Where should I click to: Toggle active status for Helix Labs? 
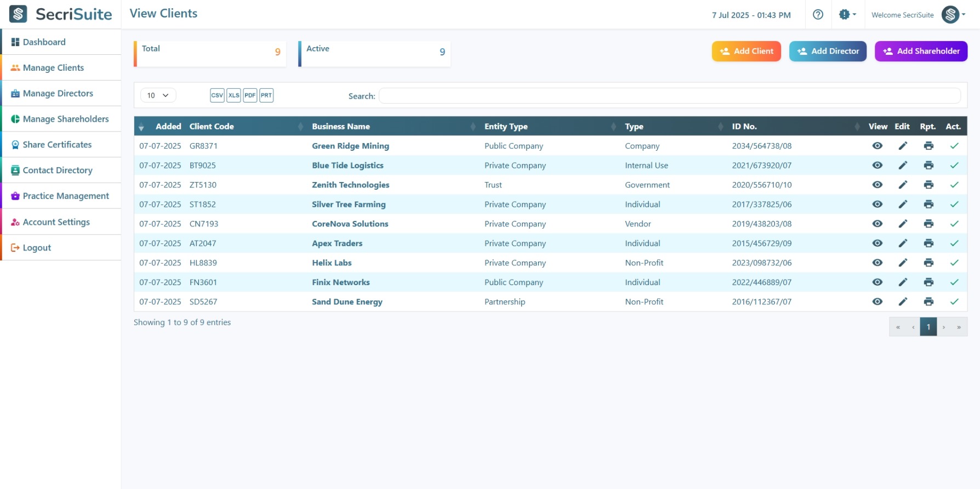[x=954, y=263]
